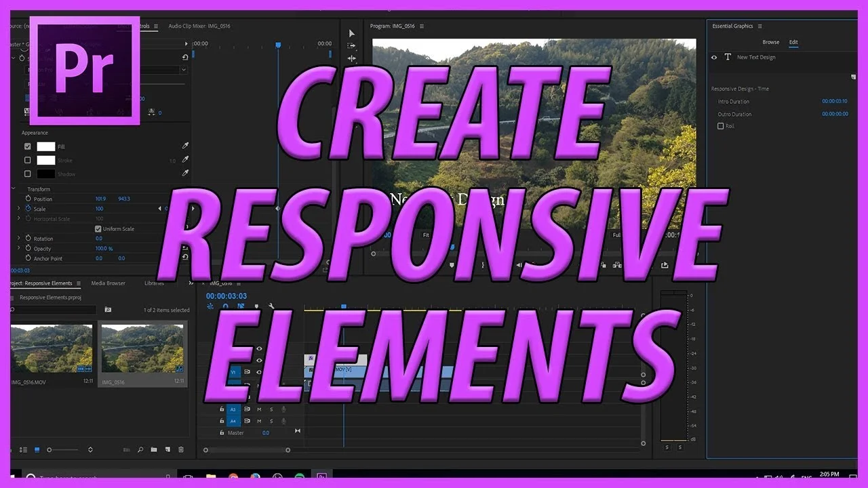The width and height of the screenshot is (868, 488).
Task: Toggle V1 track output eye
Action: pyautogui.click(x=259, y=372)
